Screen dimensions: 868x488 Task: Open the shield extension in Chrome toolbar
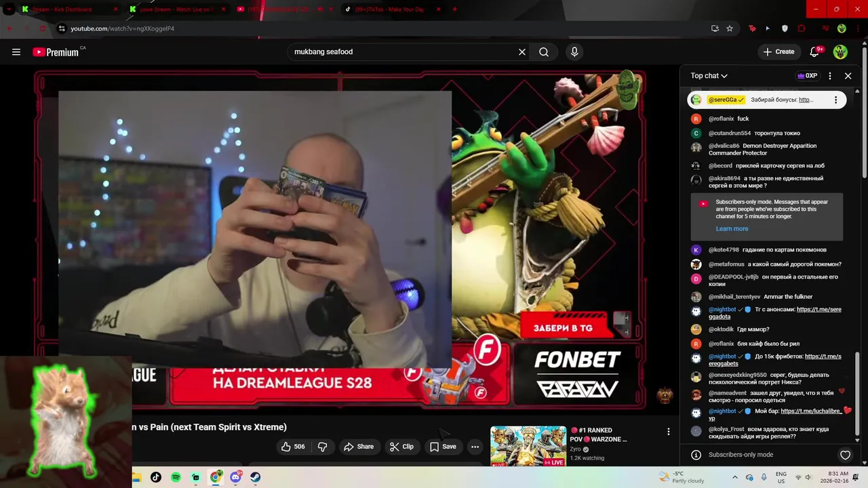pyautogui.click(x=785, y=28)
